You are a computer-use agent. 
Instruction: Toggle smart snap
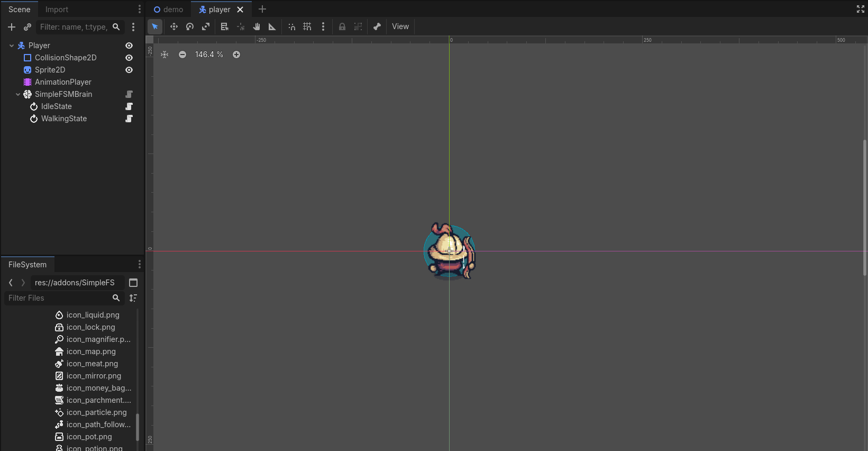point(291,26)
